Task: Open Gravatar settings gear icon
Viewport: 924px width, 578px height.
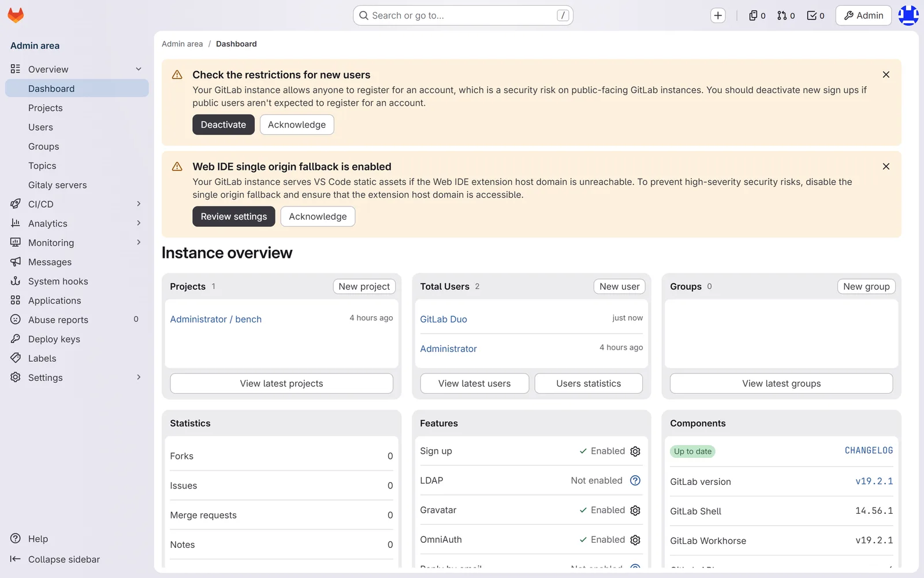Action: 635,510
